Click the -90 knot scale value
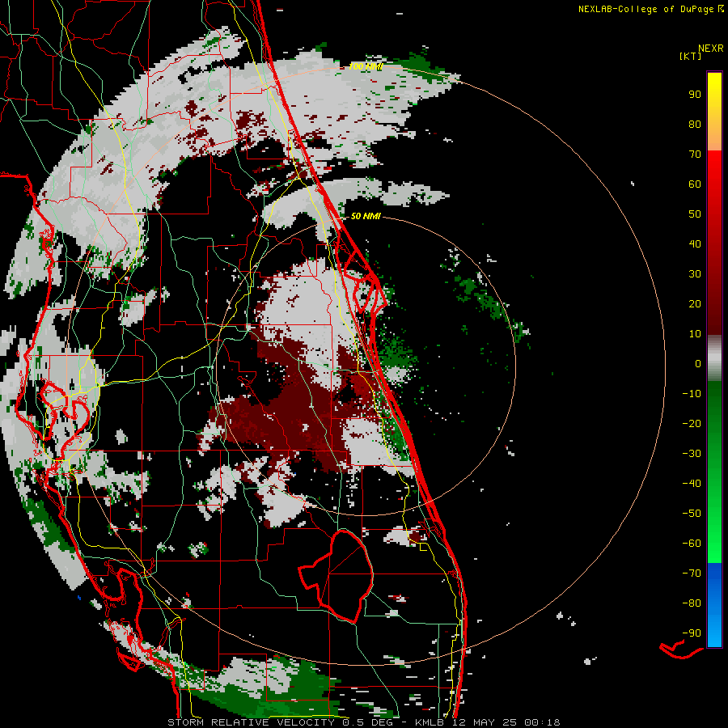Image resolution: width=728 pixels, height=728 pixels. tap(692, 633)
